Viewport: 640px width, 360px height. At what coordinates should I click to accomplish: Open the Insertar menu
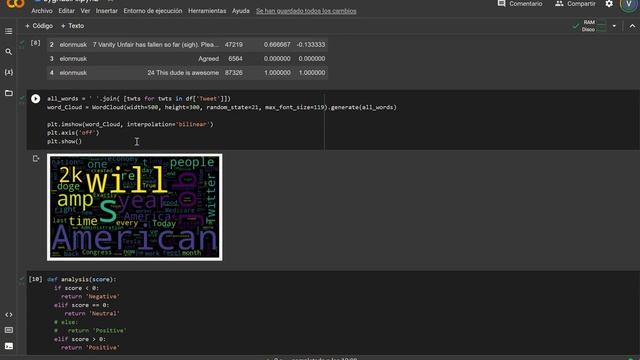click(107, 11)
